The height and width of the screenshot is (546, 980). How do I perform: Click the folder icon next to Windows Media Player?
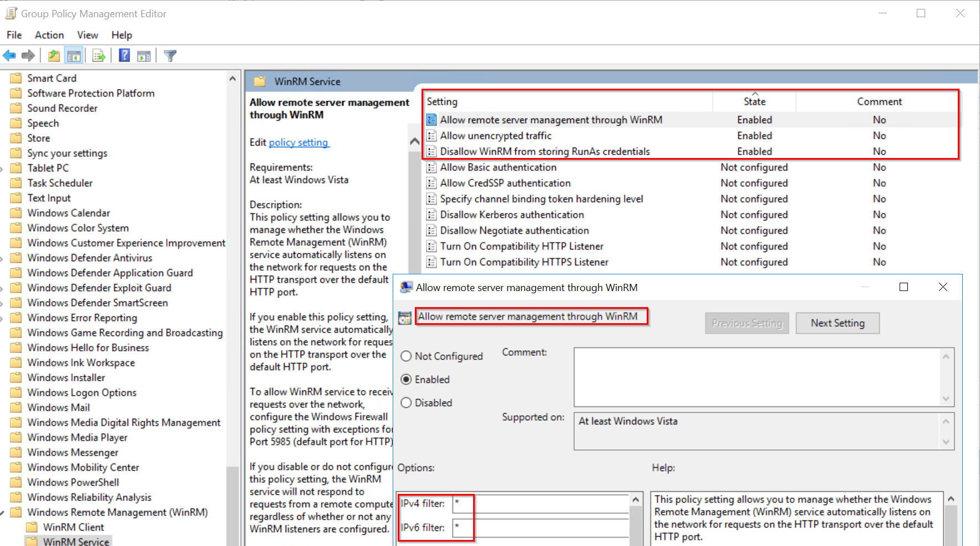[x=17, y=437]
